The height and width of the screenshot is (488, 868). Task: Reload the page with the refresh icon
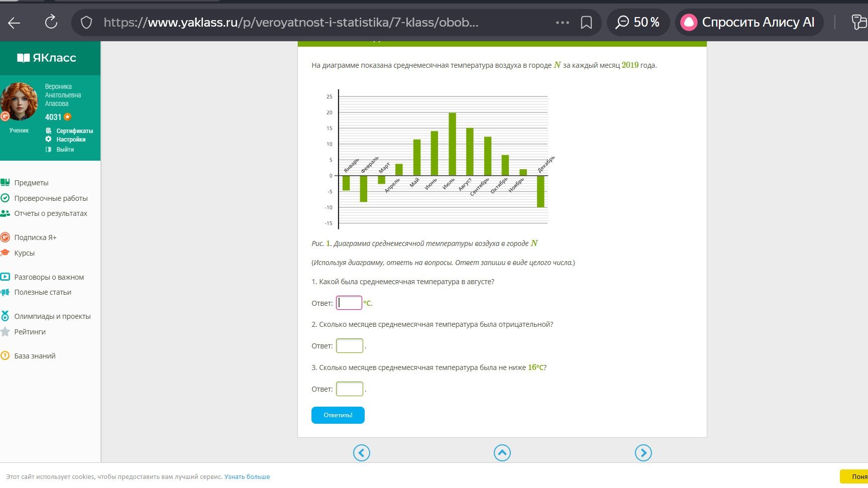(51, 22)
